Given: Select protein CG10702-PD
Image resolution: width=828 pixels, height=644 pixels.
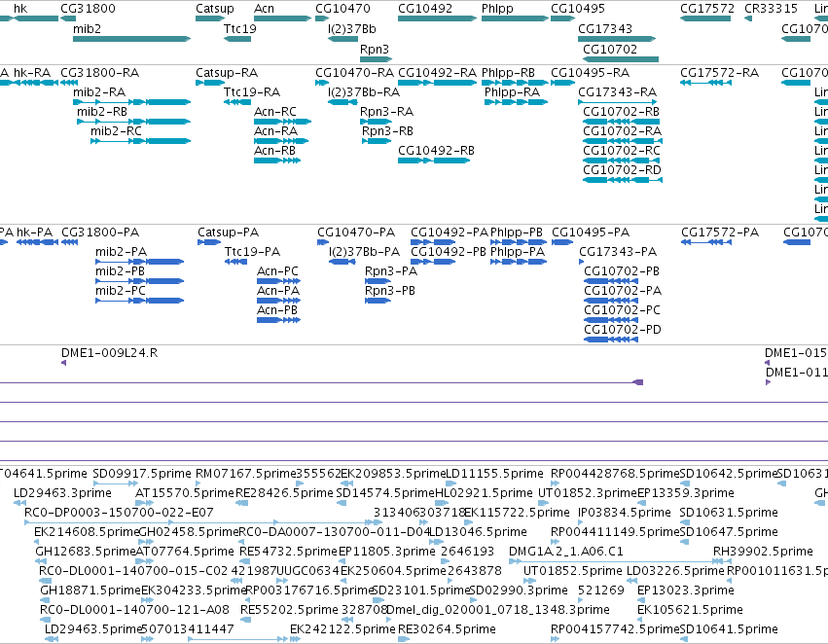Looking at the screenshot, I should click(x=623, y=330).
